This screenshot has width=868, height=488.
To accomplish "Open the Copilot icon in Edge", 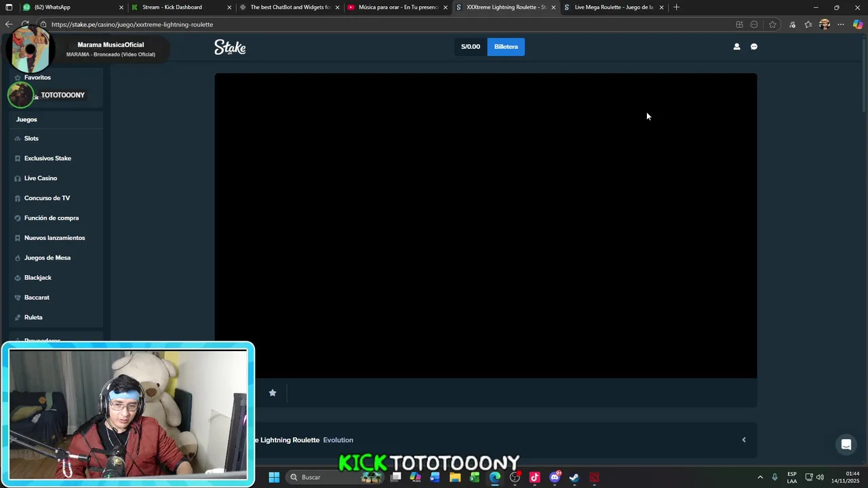I will pyautogui.click(x=858, y=24).
